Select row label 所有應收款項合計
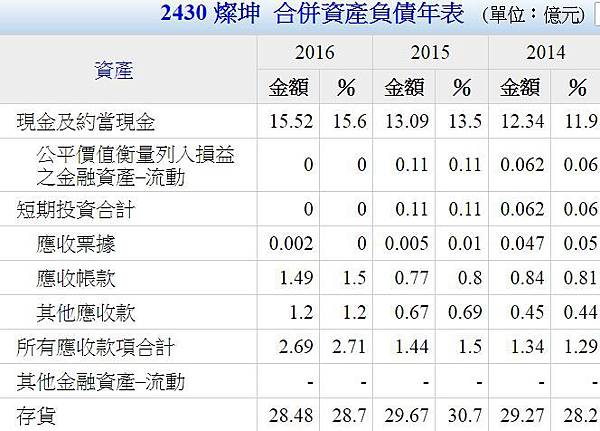The height and width of the screenshot is (431, 600). coord(96,347)
